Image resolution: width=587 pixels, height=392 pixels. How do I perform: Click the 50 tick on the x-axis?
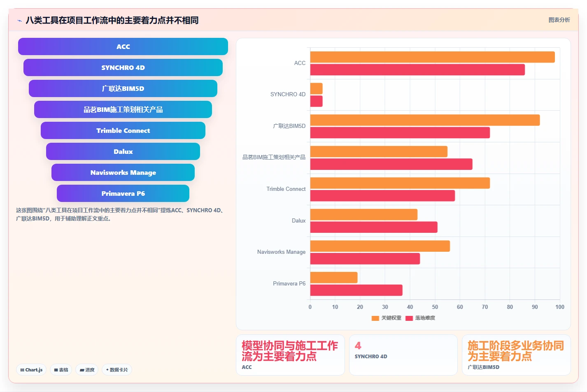435,307
